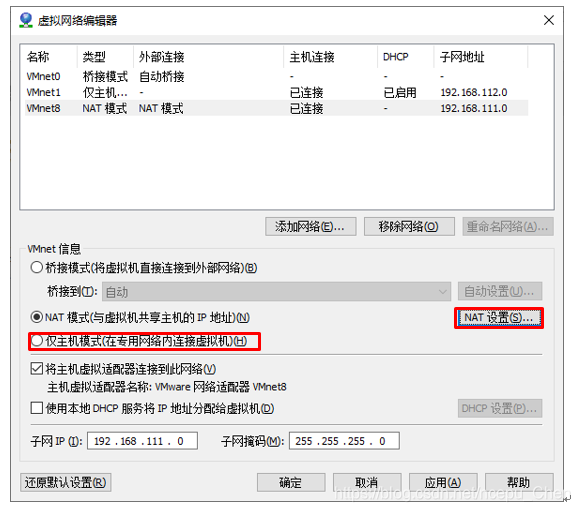
Task: Enable 使用本地 DHCP 服务 checkbox
Action: tap(36, 408)
